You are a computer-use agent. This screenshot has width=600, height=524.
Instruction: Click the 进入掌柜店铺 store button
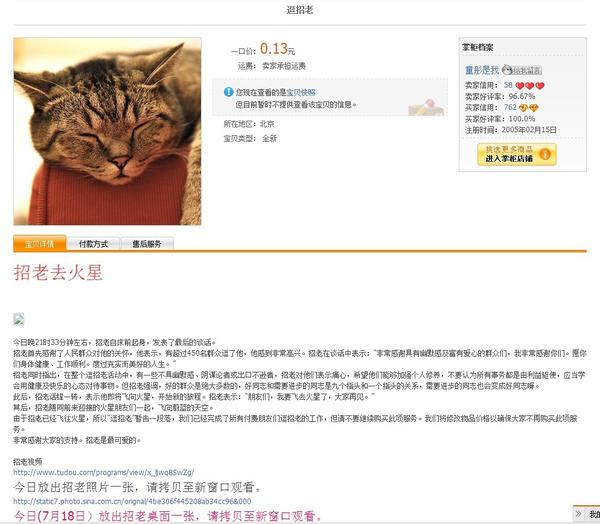coord(517,154)
